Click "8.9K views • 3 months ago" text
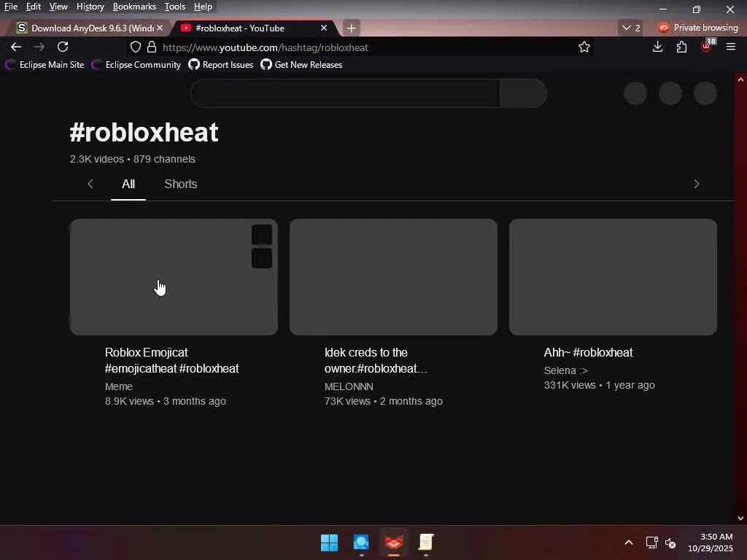Screen dimensions: 747x560 (x=166, y=402)
